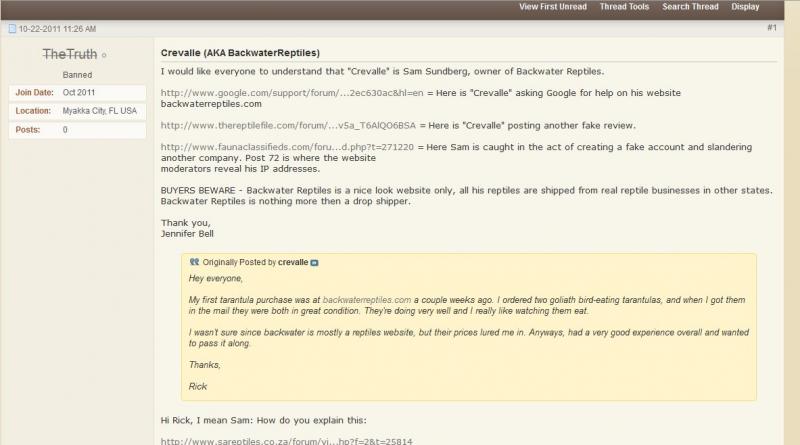800x445 pixels.
Task: Open the post number #1 permalink
Action: (x=772, y=28)
